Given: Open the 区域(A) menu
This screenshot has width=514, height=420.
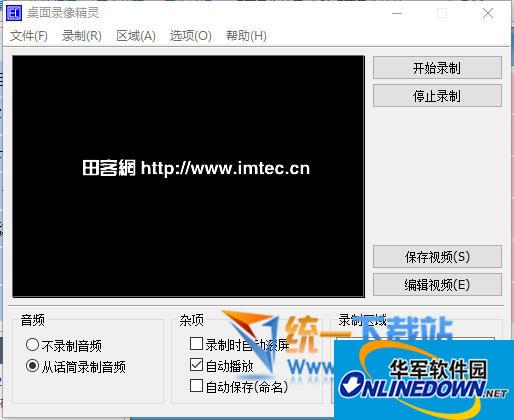Looking at the screenshot, I should [x=136, y=35].
